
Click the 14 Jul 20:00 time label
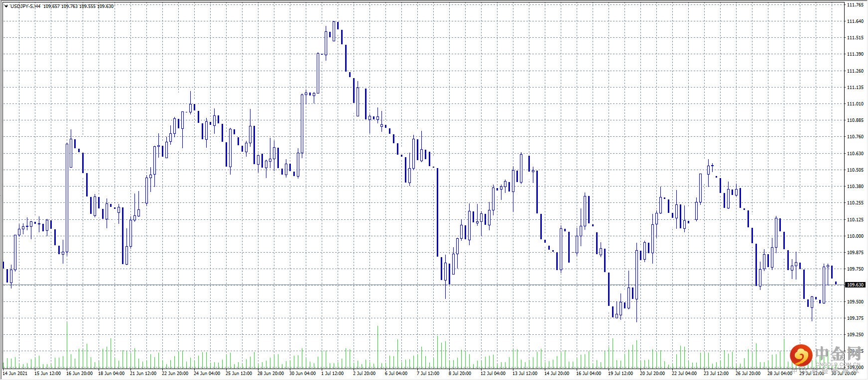click(x=557, y=374)
